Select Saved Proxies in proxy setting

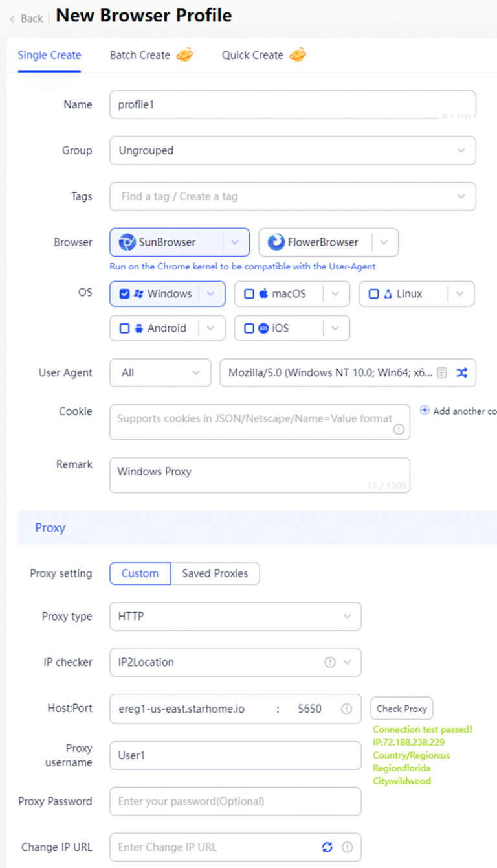coord(215,573)
